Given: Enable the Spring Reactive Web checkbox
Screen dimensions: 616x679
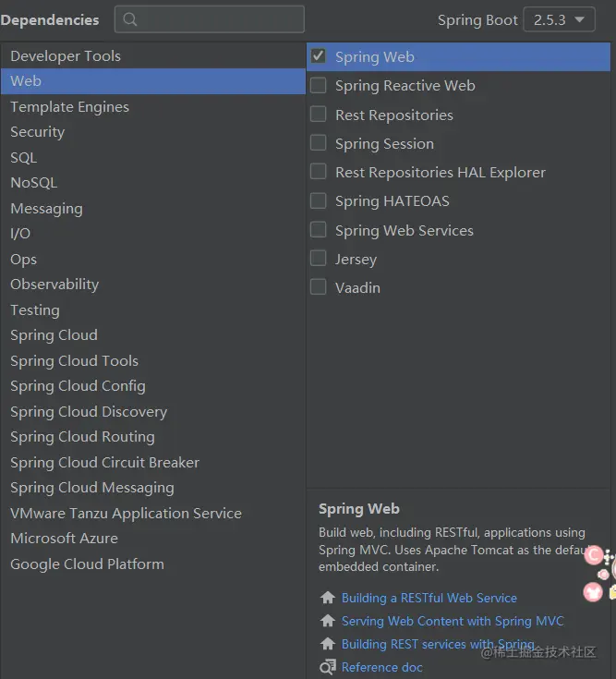Looking at the screenshot, I should tap(319, 85).
